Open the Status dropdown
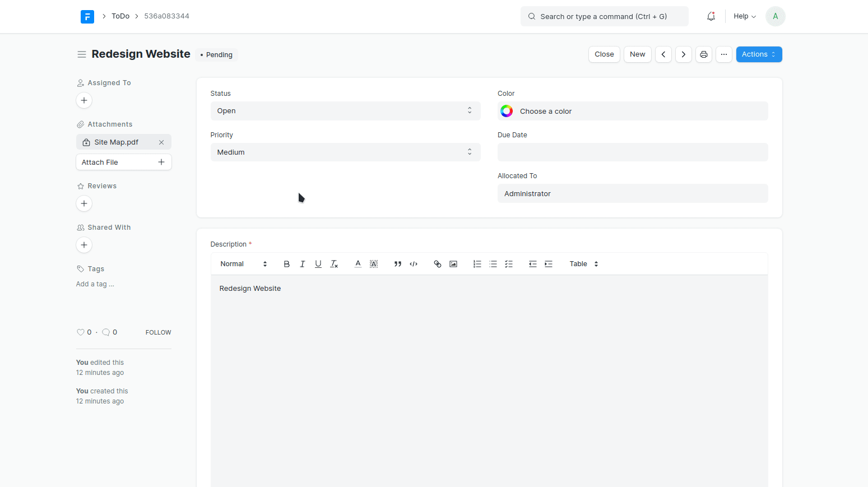 pos(345,111)
